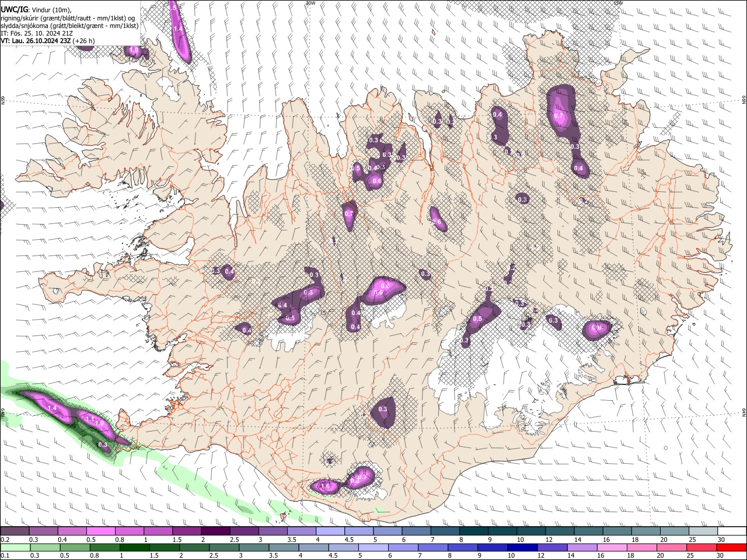
Task: Click the 0.2 label in the upper legend
Action: pyautogui.click(x=5, y=540)
